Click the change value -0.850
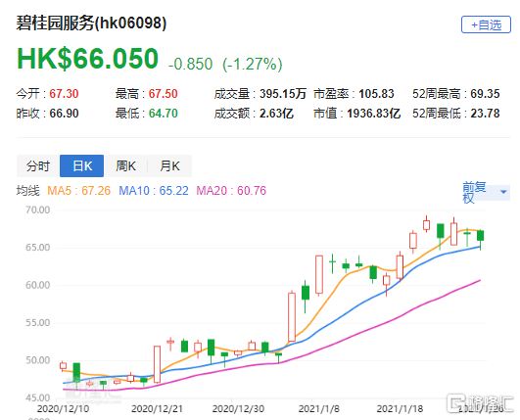 coord(190,64)
